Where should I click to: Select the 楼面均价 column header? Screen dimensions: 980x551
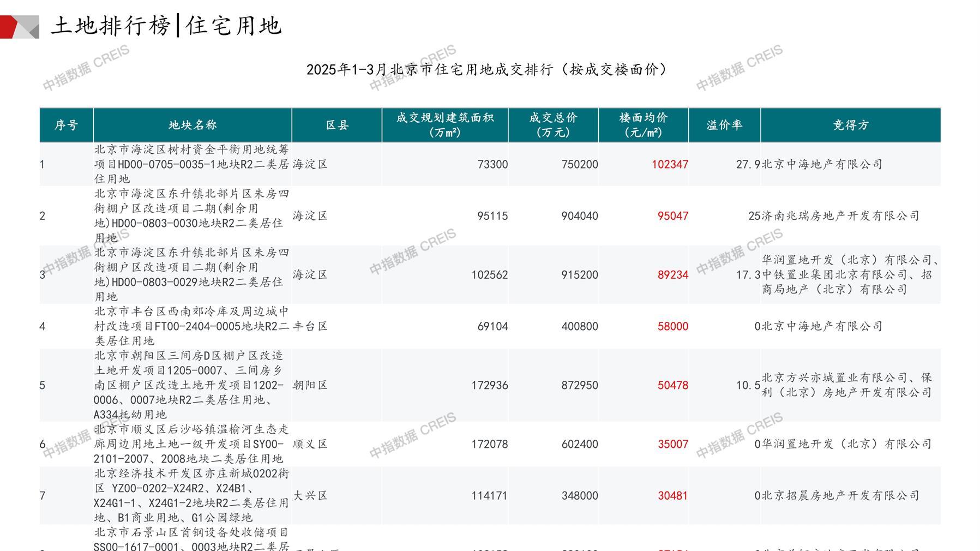pyautogui.click(x=643, y=125)
